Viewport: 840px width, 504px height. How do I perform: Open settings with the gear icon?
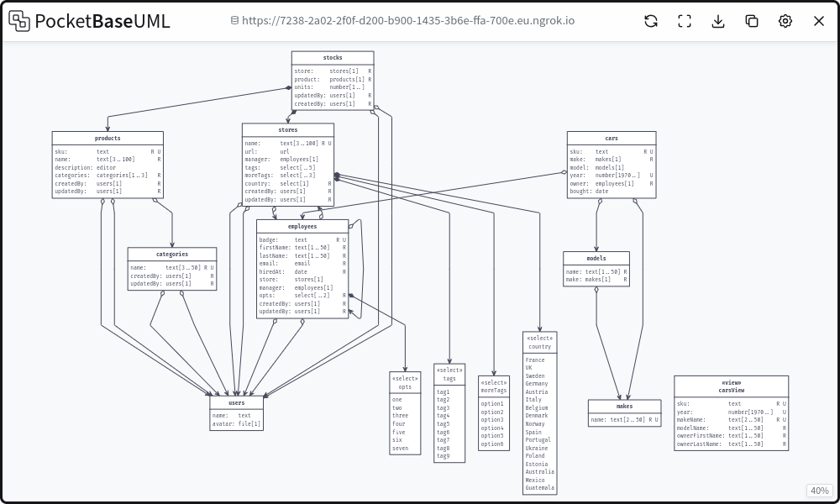click(785, 21)
